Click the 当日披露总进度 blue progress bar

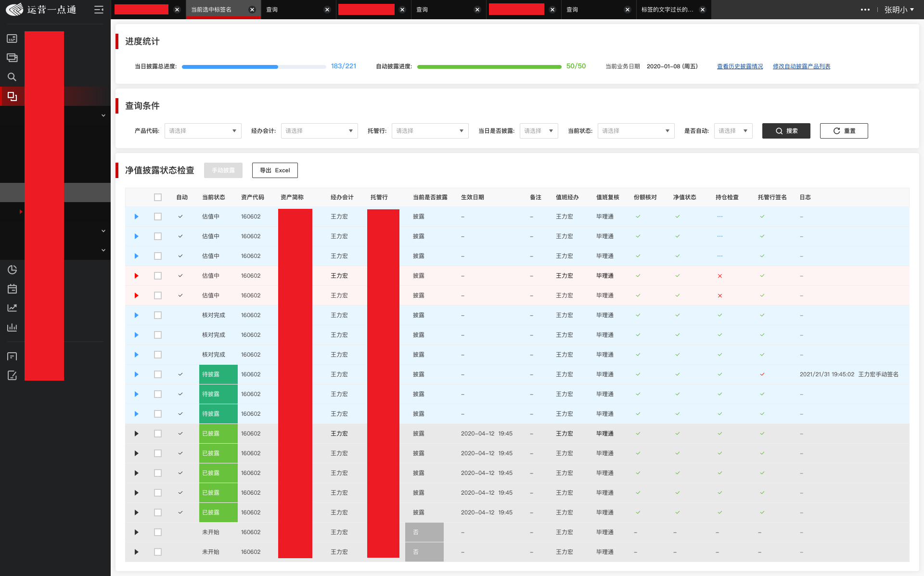(x=254, y=66)
